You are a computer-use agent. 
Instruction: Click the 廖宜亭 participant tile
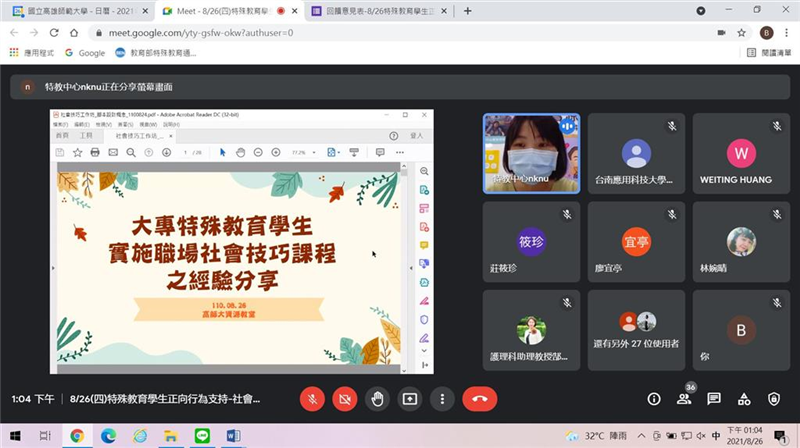(636, 242)
